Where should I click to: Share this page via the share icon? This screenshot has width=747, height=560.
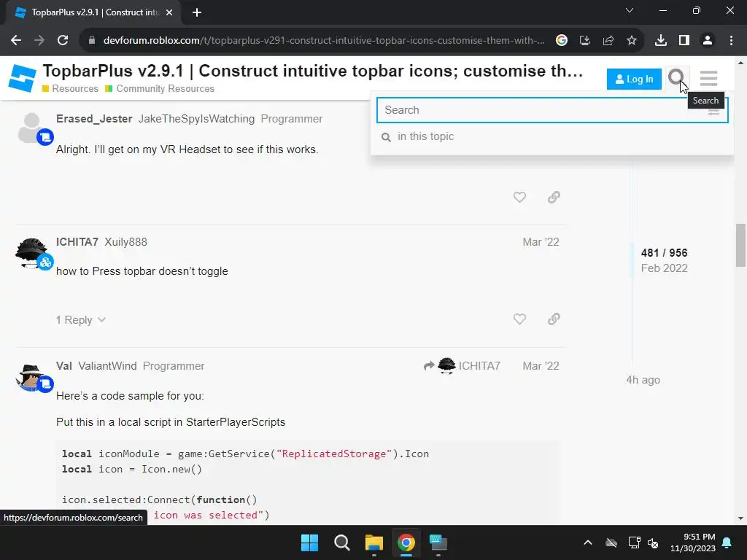608,41
